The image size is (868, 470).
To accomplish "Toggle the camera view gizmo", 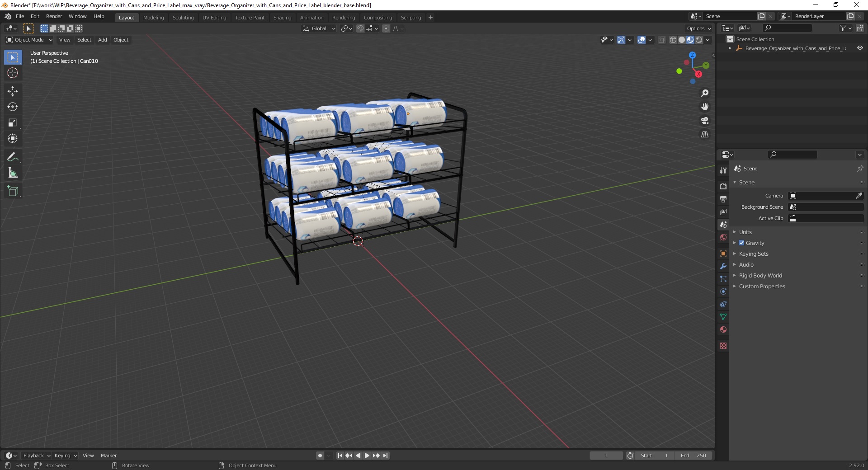I will tap(705, 121).
